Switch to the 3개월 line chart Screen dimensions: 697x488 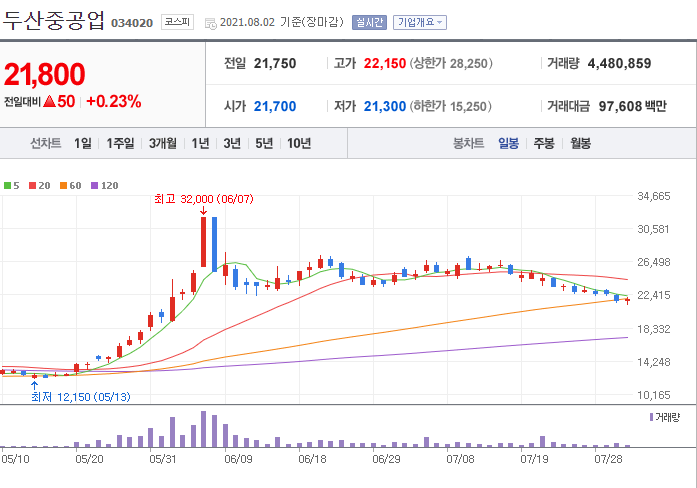coord(162,143)
